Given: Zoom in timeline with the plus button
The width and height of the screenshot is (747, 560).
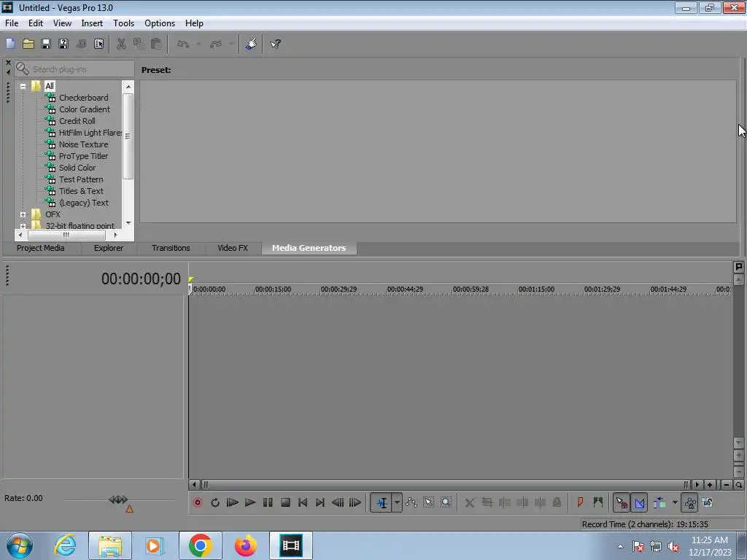Looking at the screenshot, I should 710,485.
